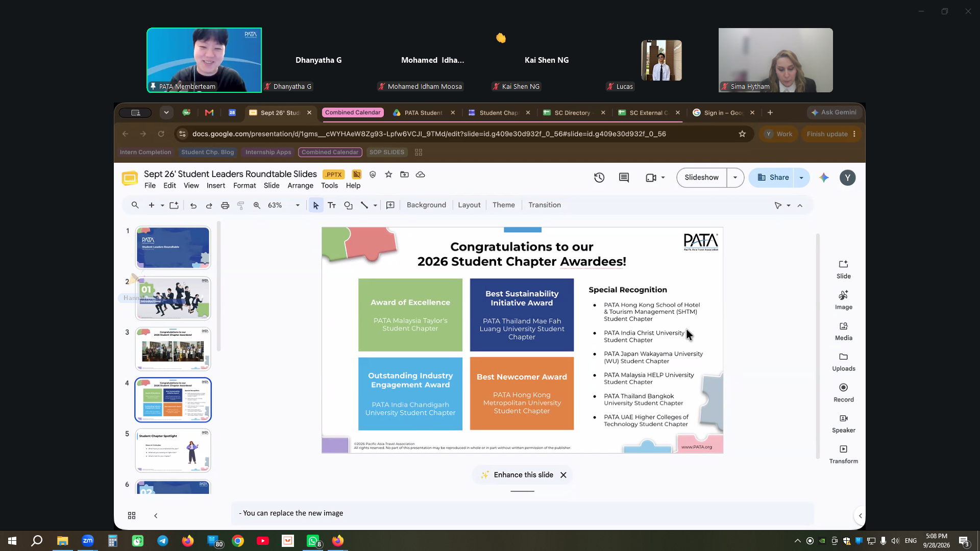Add a comment from toolbar
This screenshot has width=980, height=551.
pyautogui.click(x=390, y=205)
